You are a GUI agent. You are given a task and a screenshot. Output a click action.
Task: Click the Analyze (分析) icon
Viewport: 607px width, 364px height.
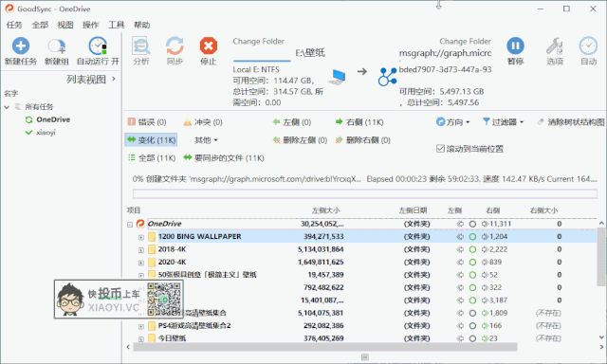[141, 46]
